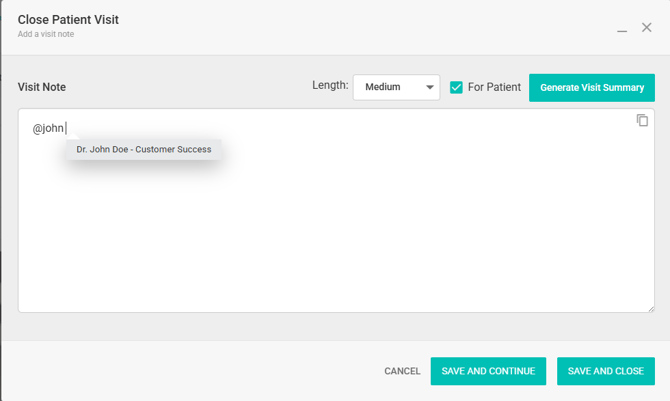Image resolution: width=670 pixels, height=401 pixels.
Task: Minimize the Close Patient Visit dialog
Action: tap(622, 29)
